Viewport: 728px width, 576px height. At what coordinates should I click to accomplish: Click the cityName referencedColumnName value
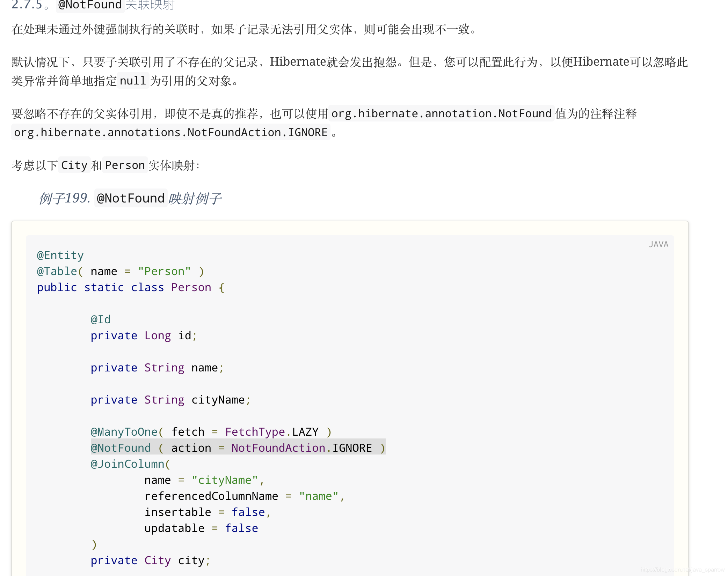click(x=319, y=496)
